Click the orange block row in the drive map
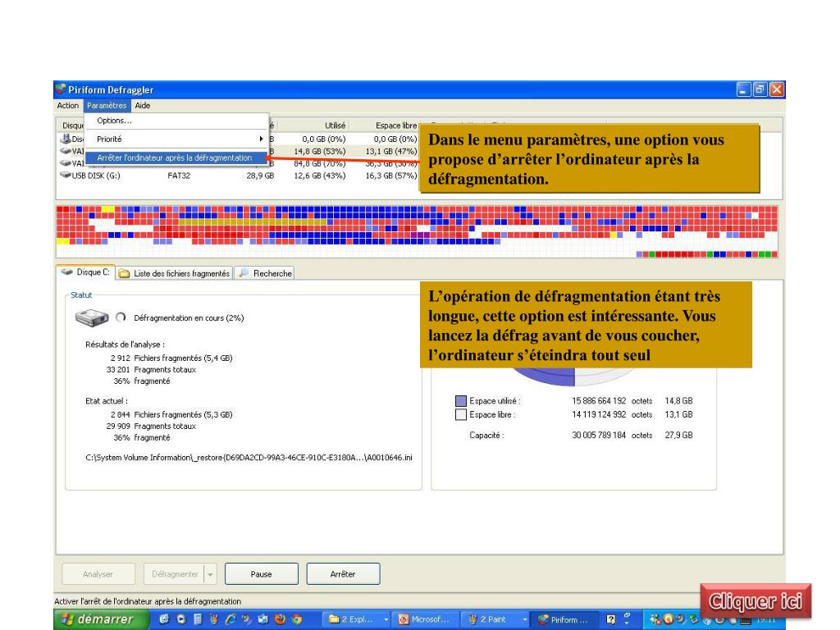 [x=252, y=221]
